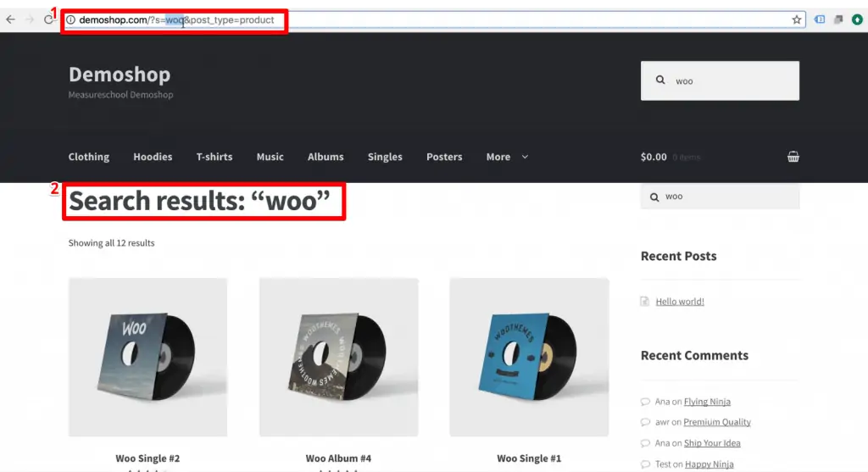Open the Hoodies category

point(153,157)
